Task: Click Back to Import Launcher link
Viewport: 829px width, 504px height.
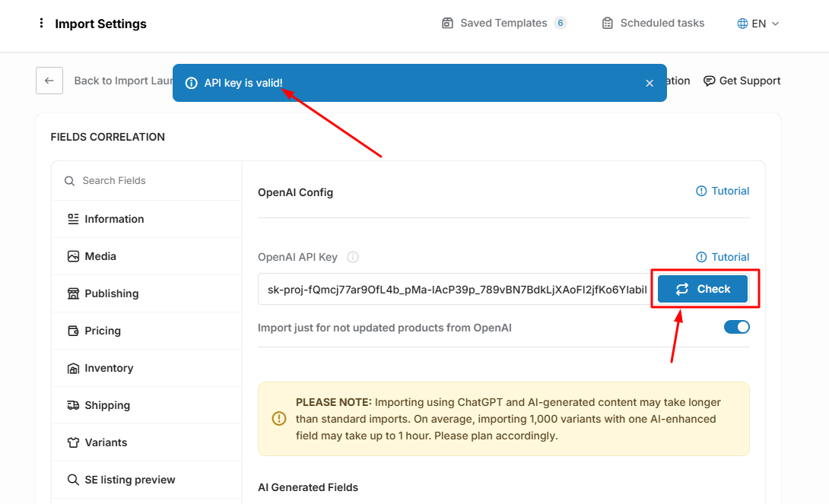Action: [123, 81]
